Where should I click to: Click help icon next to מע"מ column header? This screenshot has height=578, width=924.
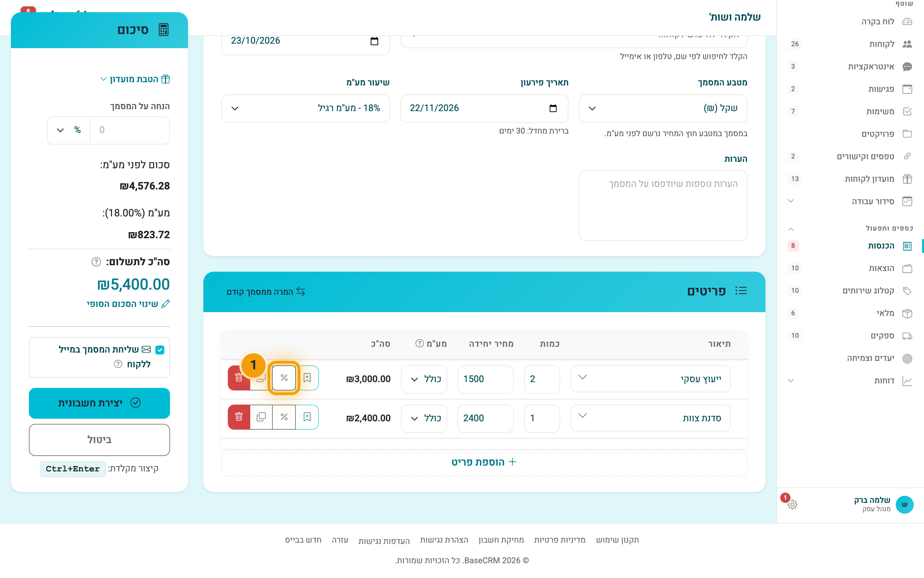(420, 343)
